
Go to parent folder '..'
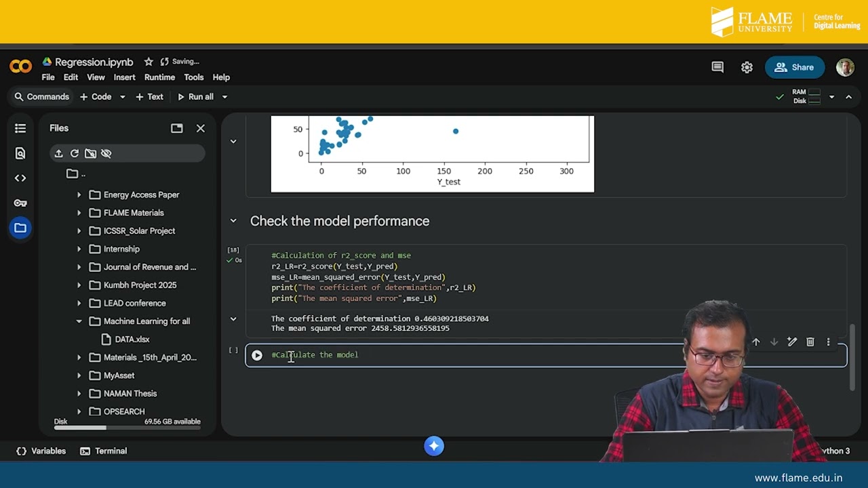[x=76, y=174]
